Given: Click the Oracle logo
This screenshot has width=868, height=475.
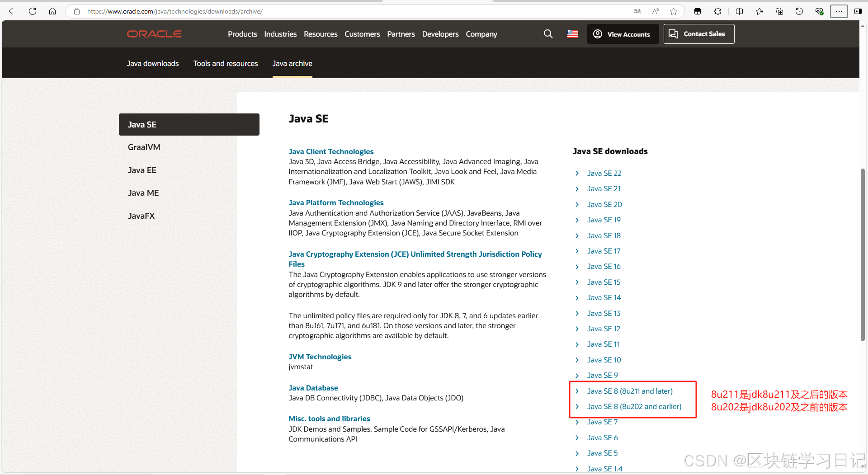Looking at the screenshot, I should pyautogui.click(x=154, y=34).
